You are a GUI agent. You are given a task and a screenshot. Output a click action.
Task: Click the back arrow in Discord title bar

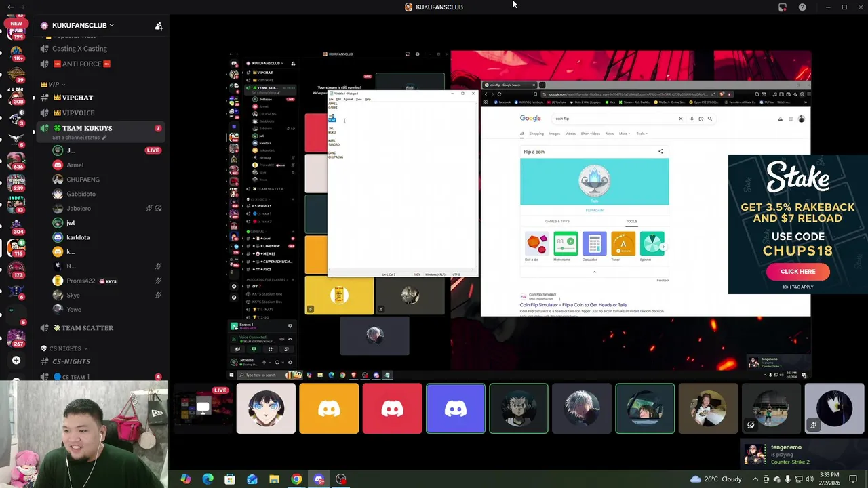[10, 7]
